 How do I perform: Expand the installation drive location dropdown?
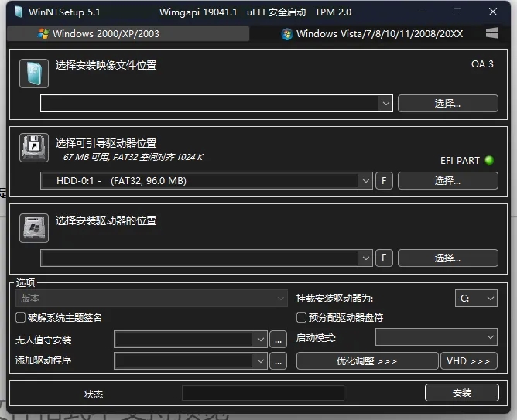(365, 258)
